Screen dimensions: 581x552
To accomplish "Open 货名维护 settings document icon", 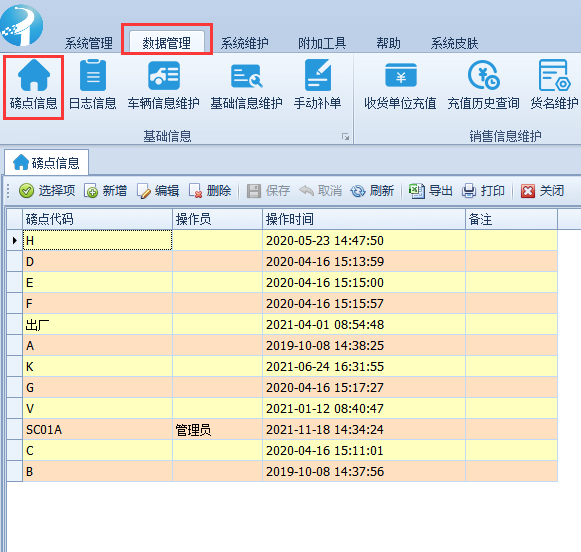I will pos(554,76).
